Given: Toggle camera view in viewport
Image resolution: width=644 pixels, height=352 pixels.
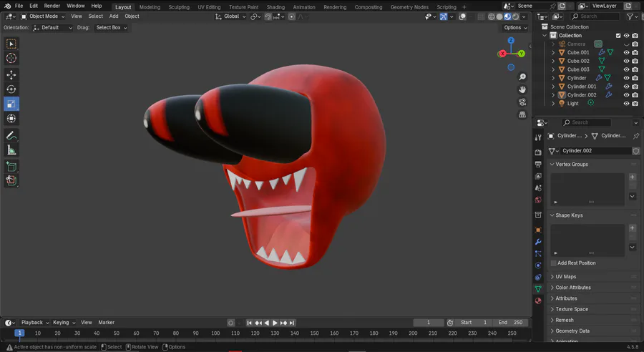Looking at the screenshot, I should (x=522, y=102).
